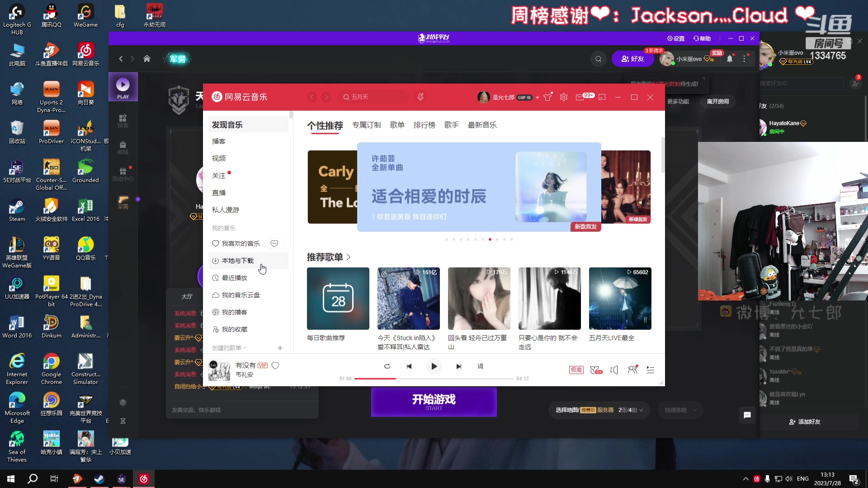Open the 每日歌曲推荐 playlist cover
This screenshot has width=868, height=488.
point(338,299)
